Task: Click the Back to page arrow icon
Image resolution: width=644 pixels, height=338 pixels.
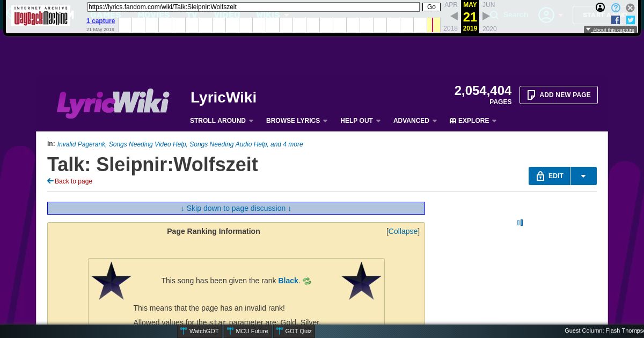Action: pyautogui.click(x=50, y=181)
